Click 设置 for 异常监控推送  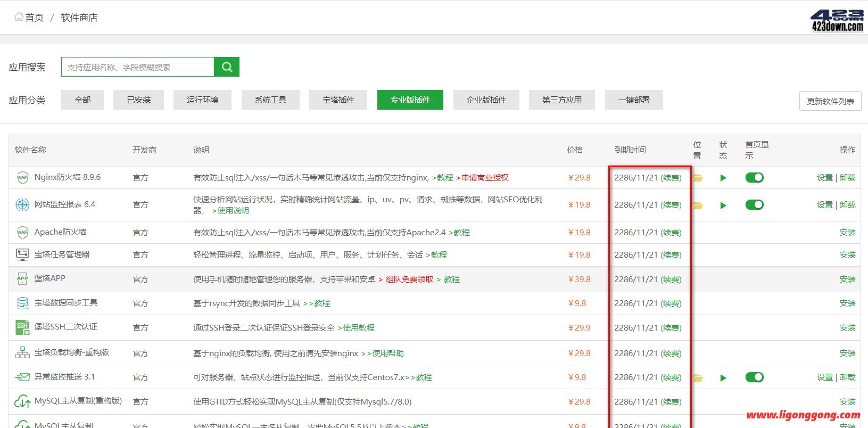[825, 377]
